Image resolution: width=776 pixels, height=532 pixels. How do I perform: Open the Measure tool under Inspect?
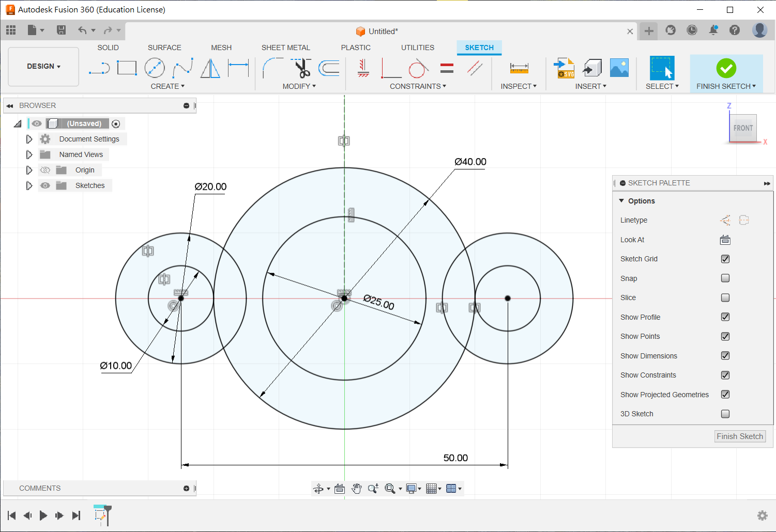(519, 68)
